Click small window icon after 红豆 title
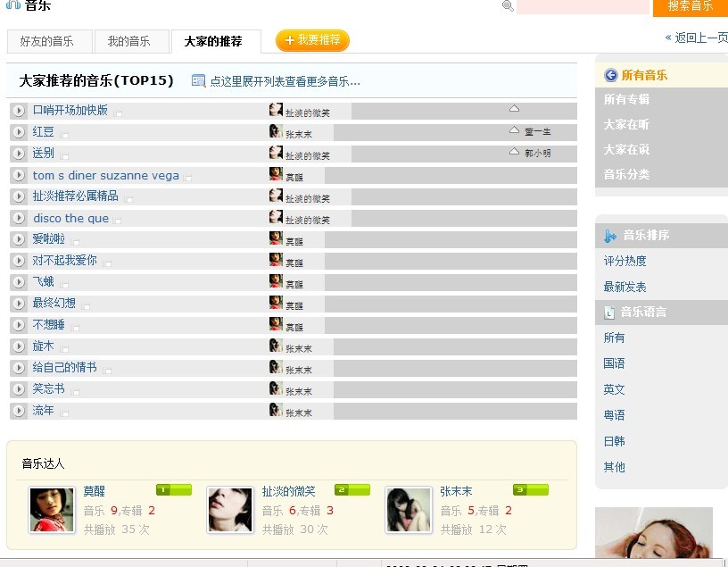Viewport: 728px width, 567px height. (64, 135)
